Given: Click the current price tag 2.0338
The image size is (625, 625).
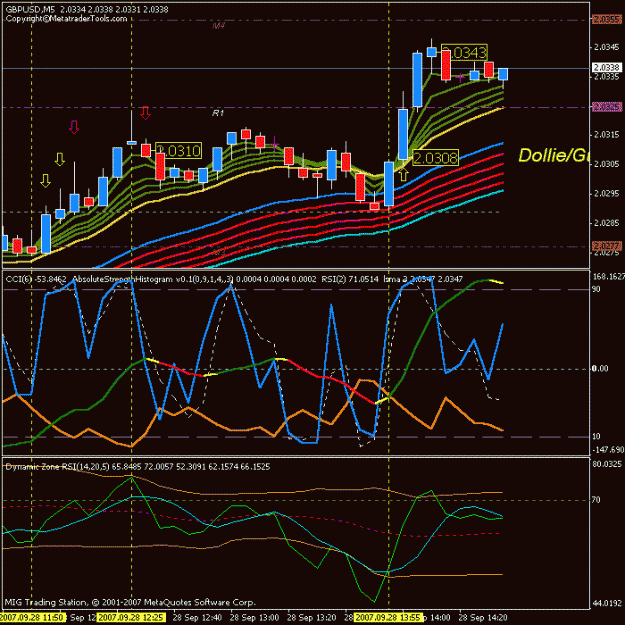Looking at the screenshot, I should tap(607, 68).
